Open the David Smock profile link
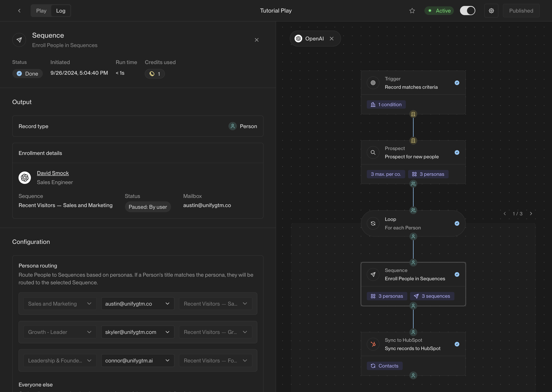 pyautogui.click(x=53, y=173)
